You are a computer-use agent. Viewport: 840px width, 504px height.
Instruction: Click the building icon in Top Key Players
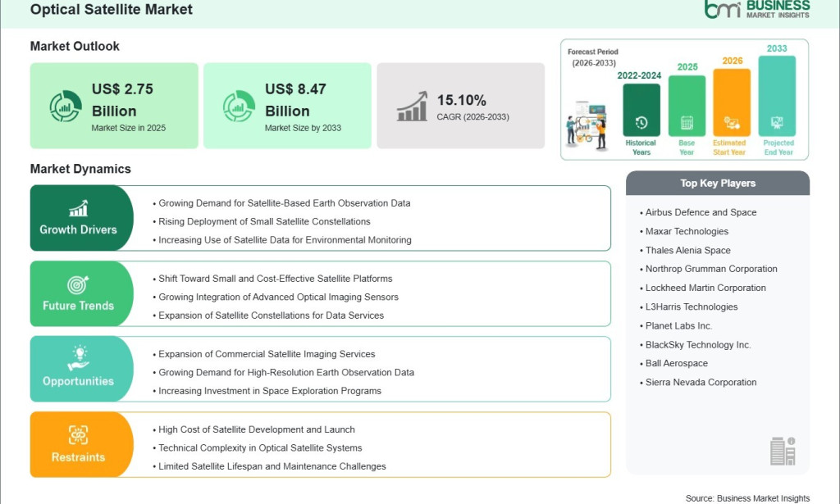tap(783, 451)
